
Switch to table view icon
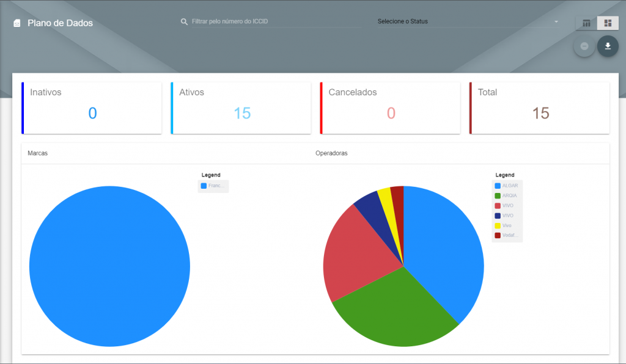pos(586,23)
